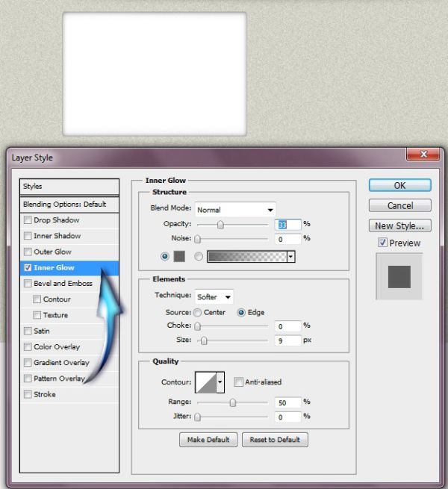This screenshot has height=489, width=448.
Task: Select Bevel and Emboss style
Action: tap(63, 283)
